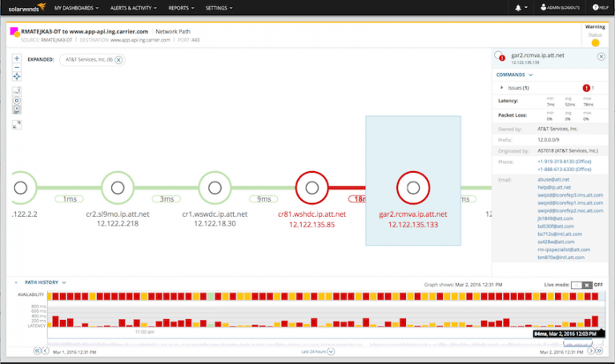Expand the Commands dropdown
This screenshot has width=615, height=364.
click(x=514, y=75)
